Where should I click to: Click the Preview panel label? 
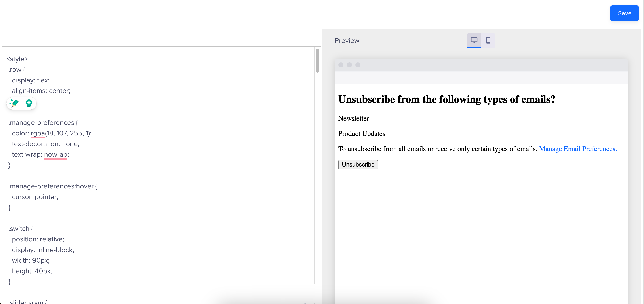coord(347,40)
